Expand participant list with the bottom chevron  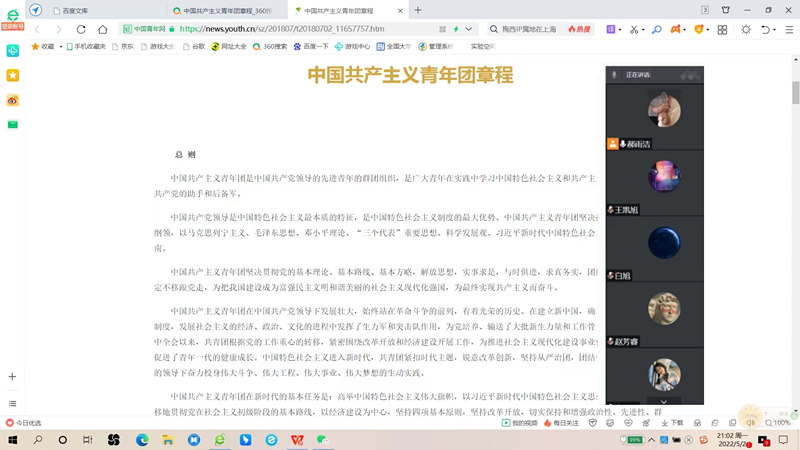pos(664,402)
